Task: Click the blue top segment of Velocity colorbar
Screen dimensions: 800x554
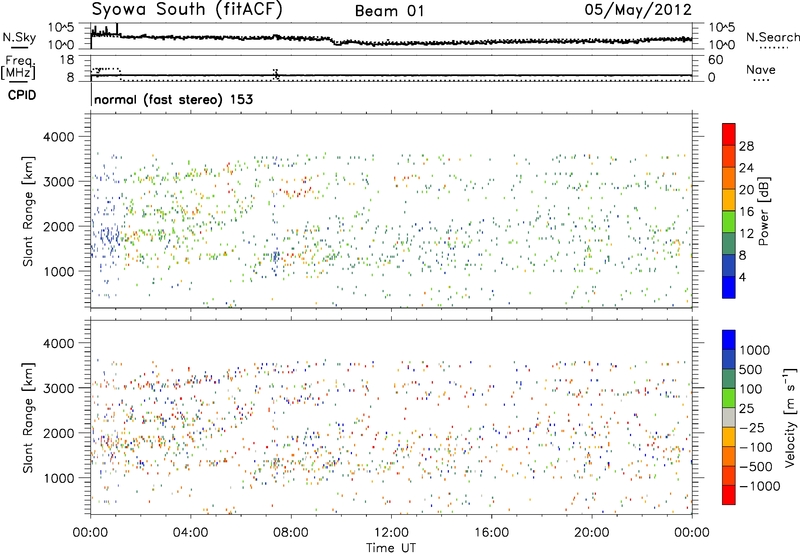Action: [729, 340]
